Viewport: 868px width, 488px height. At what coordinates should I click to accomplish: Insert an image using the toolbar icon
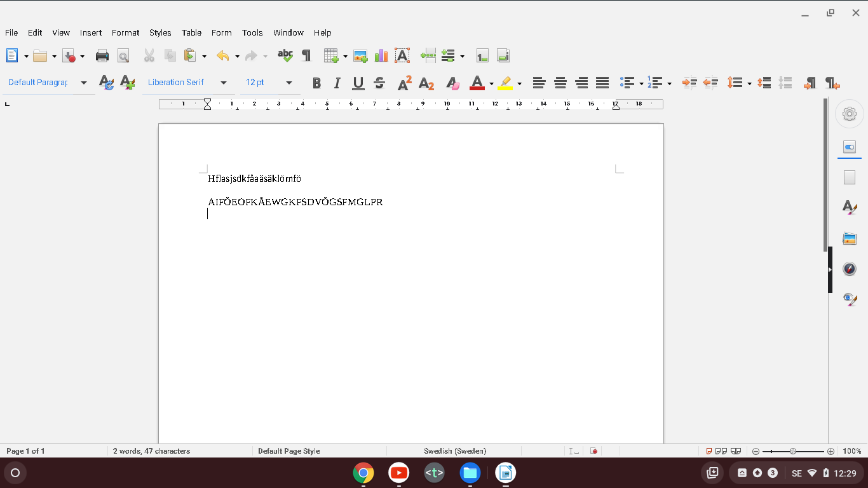360,56
